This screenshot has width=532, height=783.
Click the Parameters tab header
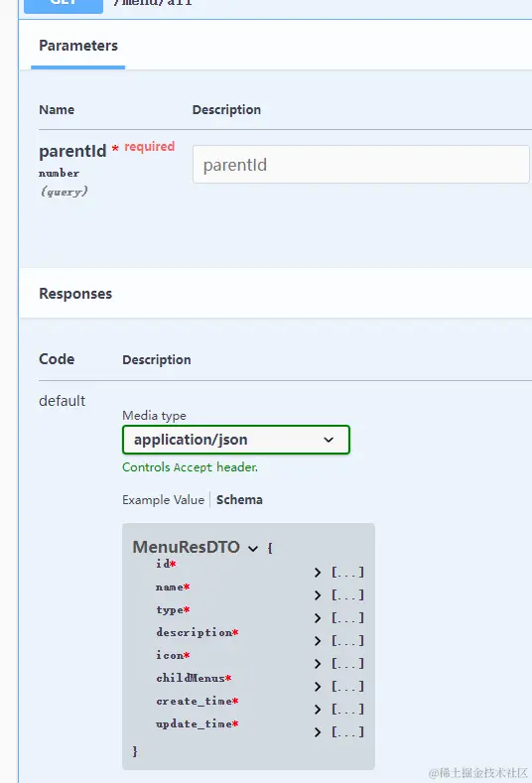coord(78,46)
